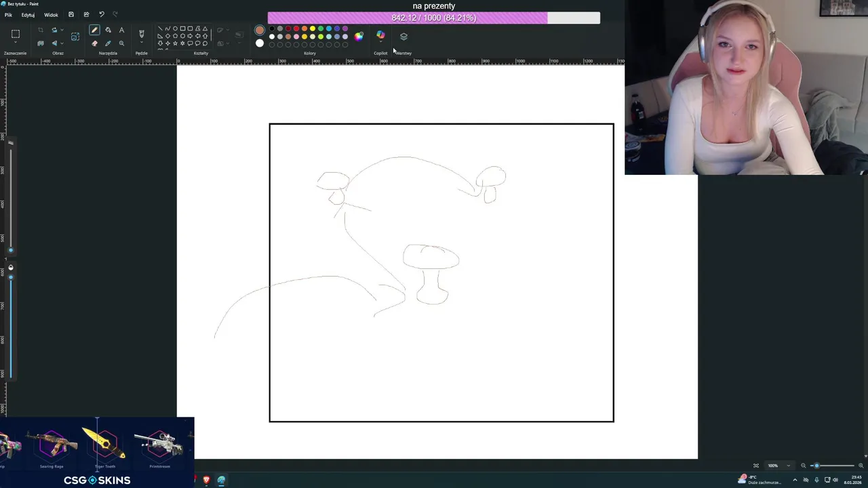Expand the Zaznaczenie selection dropdown
Screen dimensions: 868x488
(x=16, y=43)
